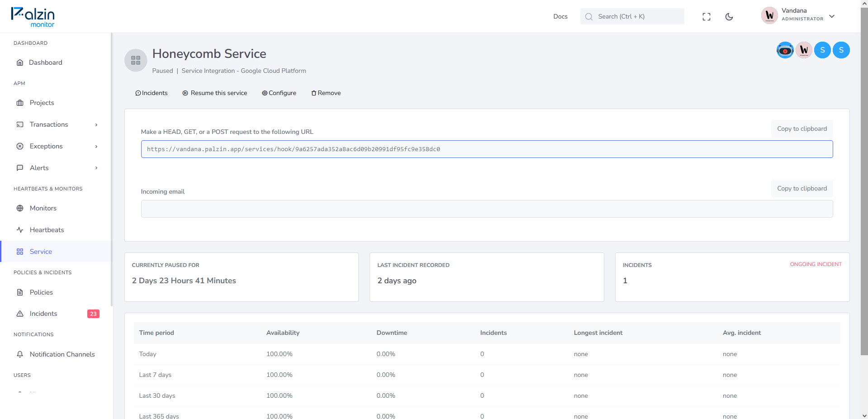Screen dimensions: 868x419
Task: Expand the Alerts submenu chevron
Action: coord(96,168)
